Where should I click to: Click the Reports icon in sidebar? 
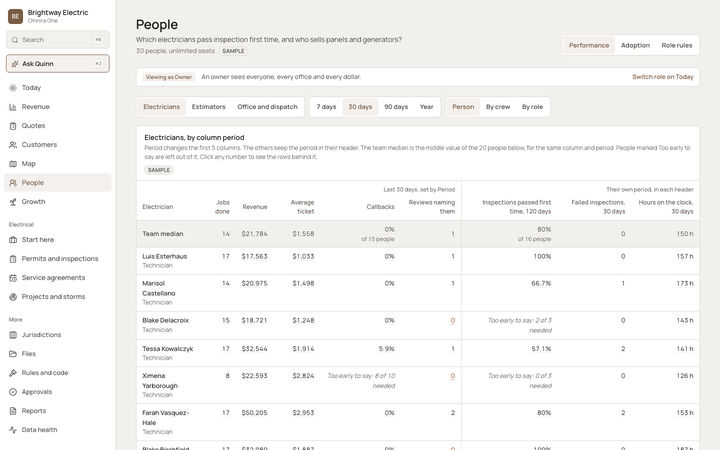point(13,411)
